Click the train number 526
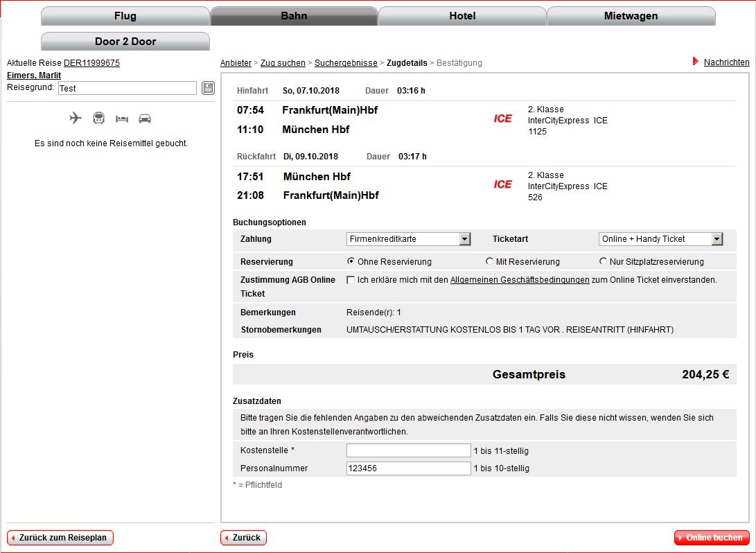 click(535, 197)
